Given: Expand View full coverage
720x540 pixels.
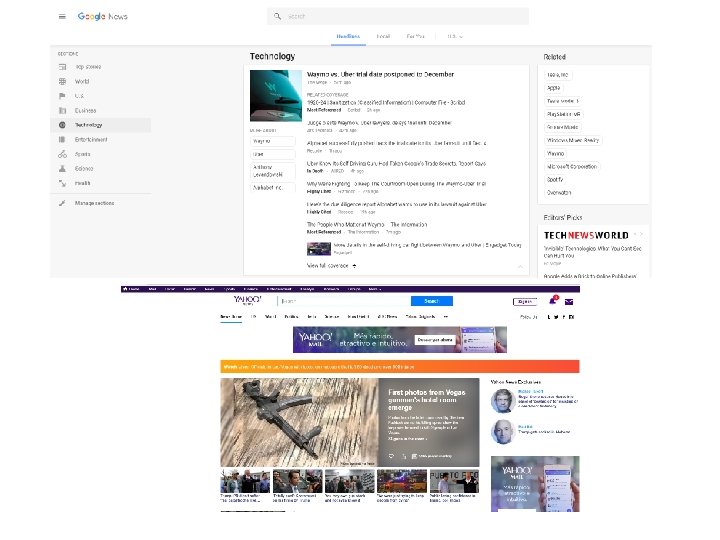Looking at the screenshot, I should [x=332, y=266].
